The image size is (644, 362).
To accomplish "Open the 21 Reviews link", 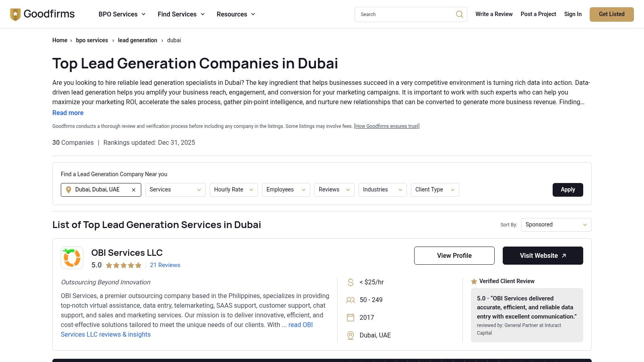I will click(165, 265).
